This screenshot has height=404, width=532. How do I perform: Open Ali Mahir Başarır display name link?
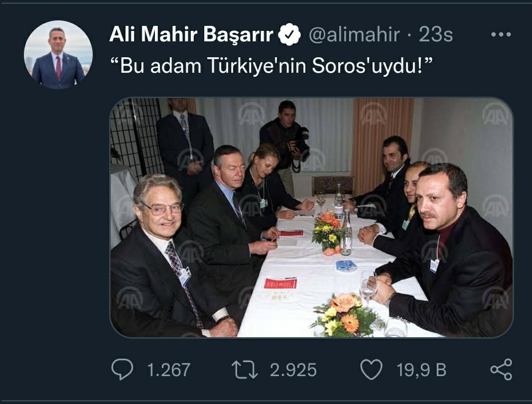coord(191,34)
